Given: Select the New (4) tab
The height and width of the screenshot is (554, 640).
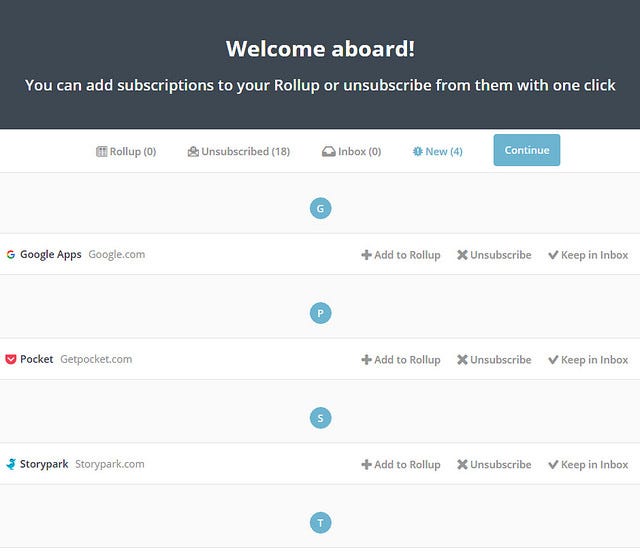Looking at the screenshot, I should [438, 151].
